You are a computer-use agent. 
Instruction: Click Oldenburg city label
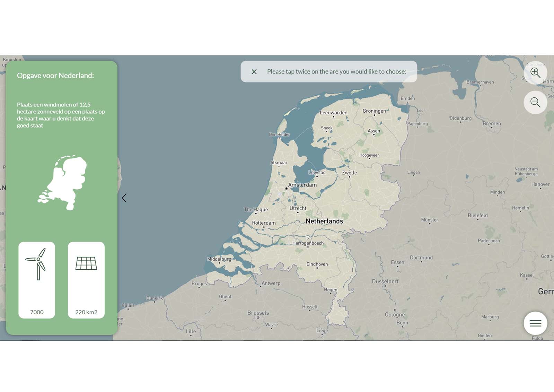pyautogui.click(x=460, y=118)
